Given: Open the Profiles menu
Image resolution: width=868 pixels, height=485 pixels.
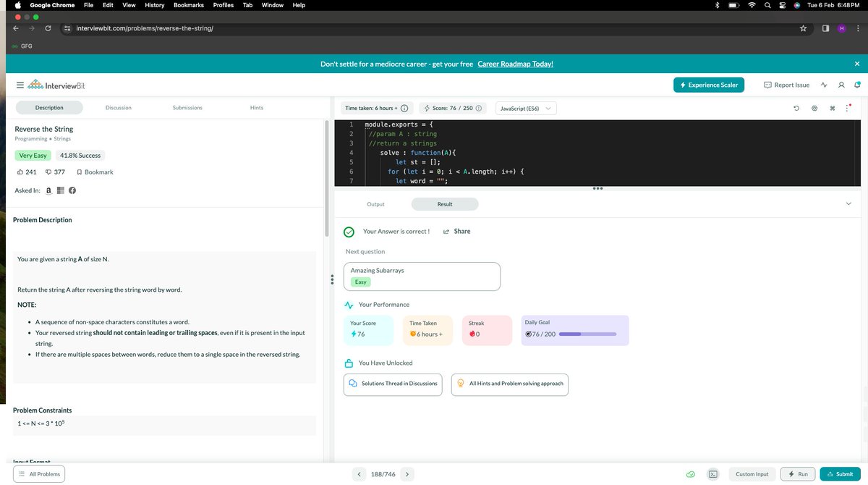Looking at the screenshot, I should (223, 5).
